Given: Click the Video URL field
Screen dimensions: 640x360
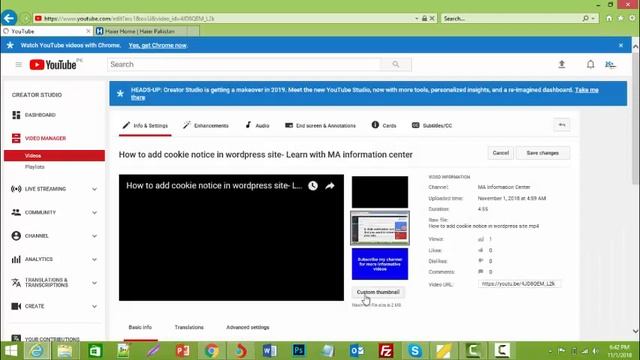Looking at the screenshot, I should tap(519, 284).
